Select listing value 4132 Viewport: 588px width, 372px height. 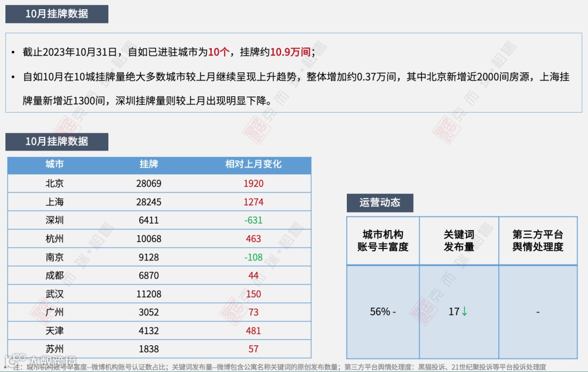point(149,331)
